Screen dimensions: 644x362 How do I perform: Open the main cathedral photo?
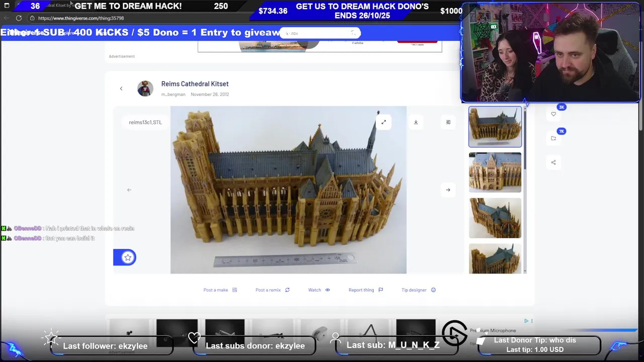point(288,190)
